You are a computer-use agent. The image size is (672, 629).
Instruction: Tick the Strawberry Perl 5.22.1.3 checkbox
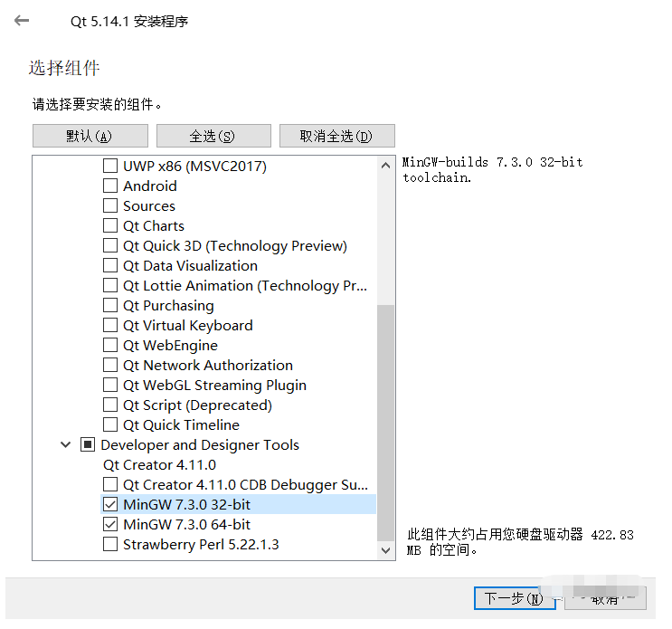(110, 545)
